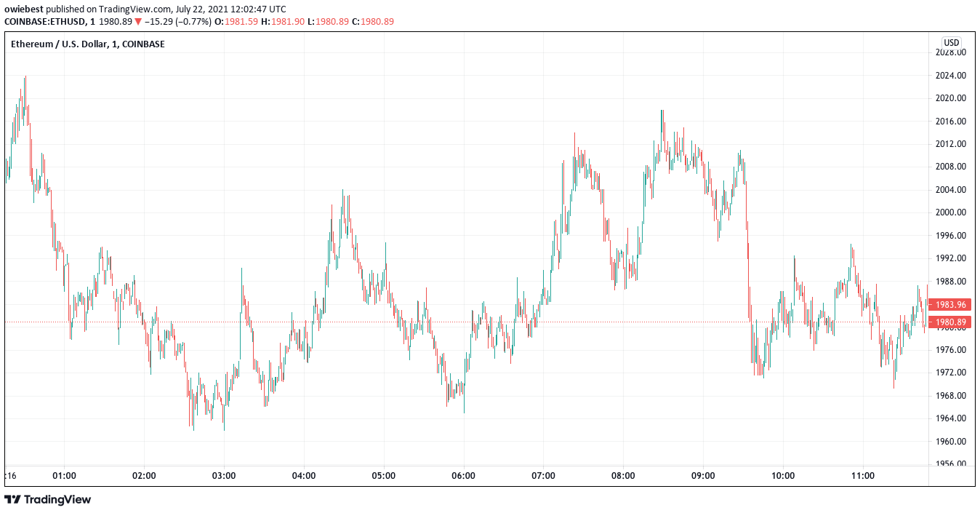Click the red 1980.89 last-price tag on axis

click(951, 322)
